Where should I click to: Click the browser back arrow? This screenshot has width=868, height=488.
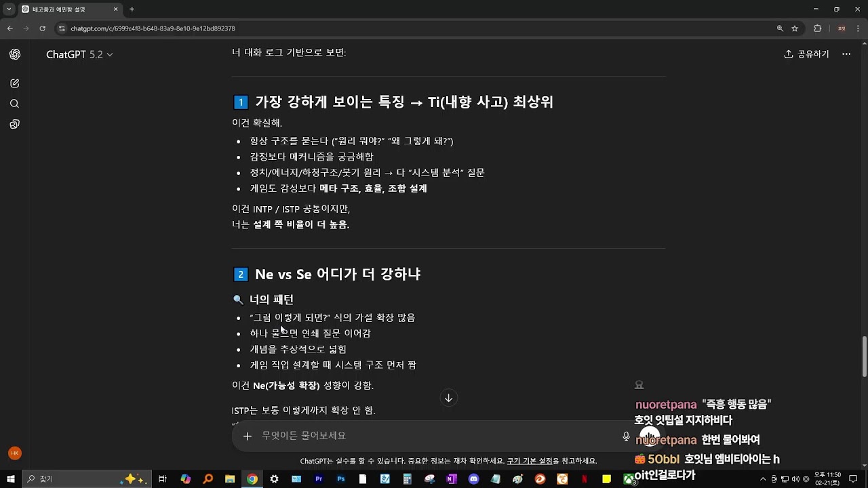tap(10, 28)
